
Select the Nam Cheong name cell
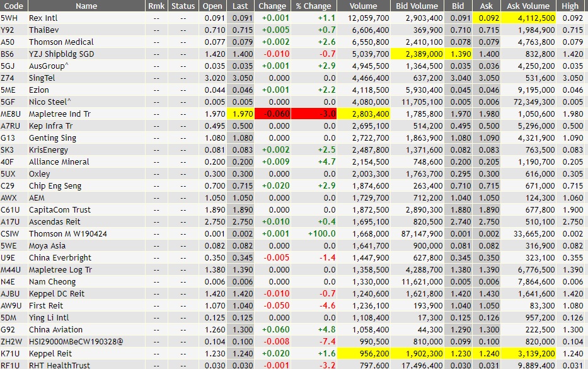(52, 282)
